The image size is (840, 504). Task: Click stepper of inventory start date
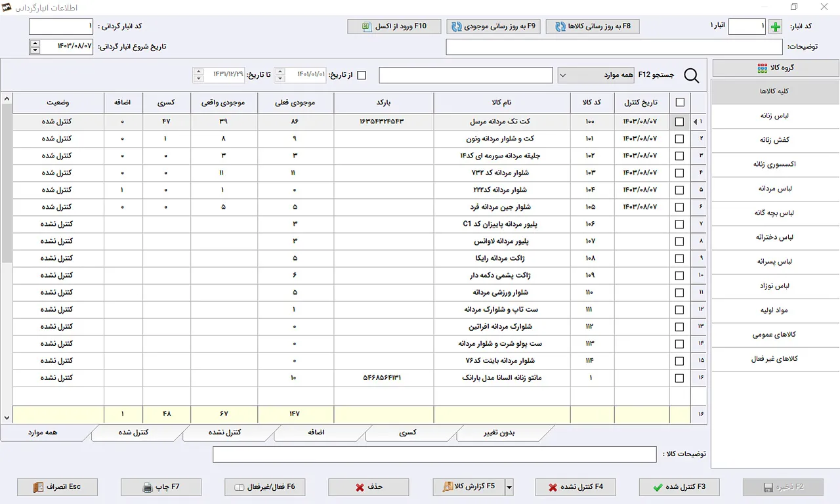pos(35,47)
